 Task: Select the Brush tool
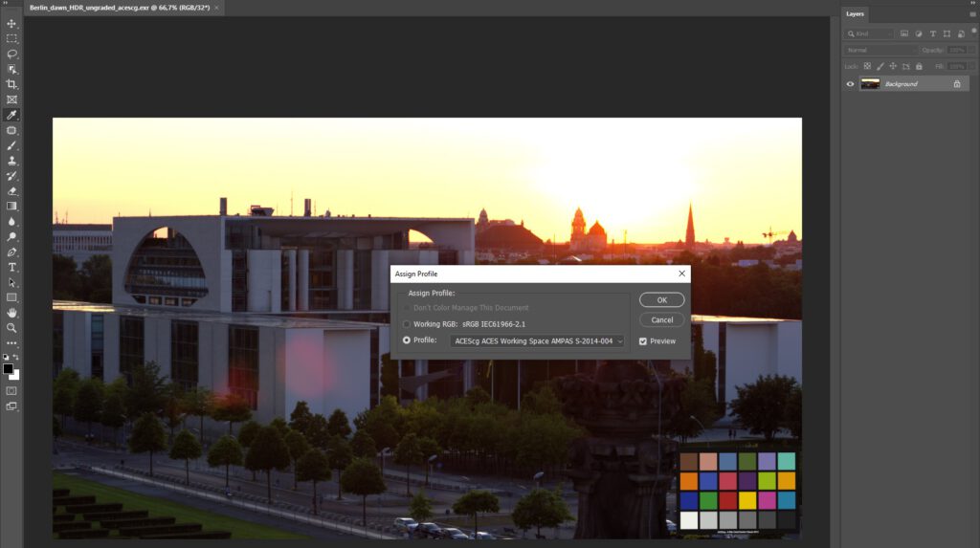(11, 145)
